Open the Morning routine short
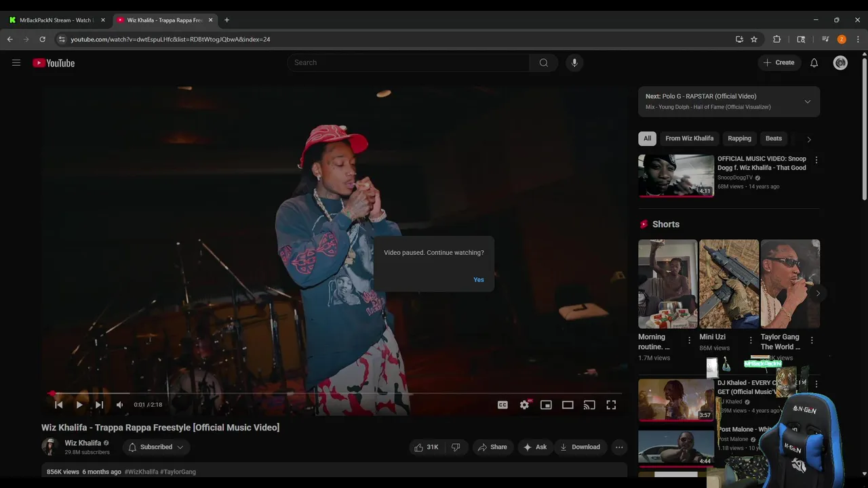Screen dimensions: 868x488 tap(668, 284)
